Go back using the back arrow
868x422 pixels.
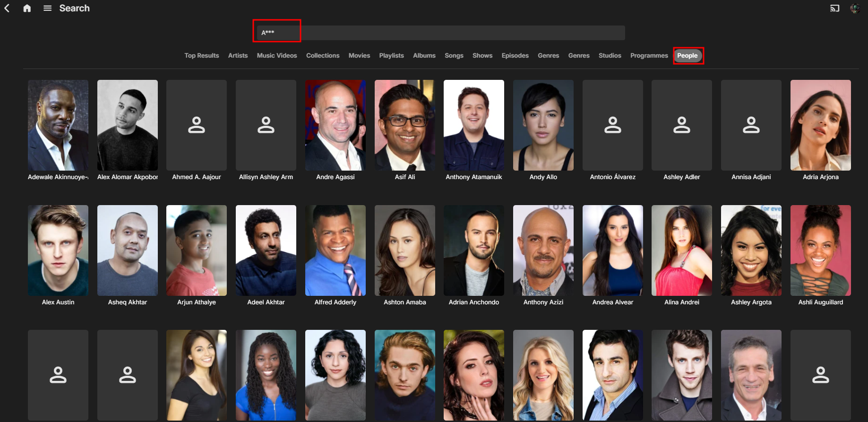(x=7, y=8)
